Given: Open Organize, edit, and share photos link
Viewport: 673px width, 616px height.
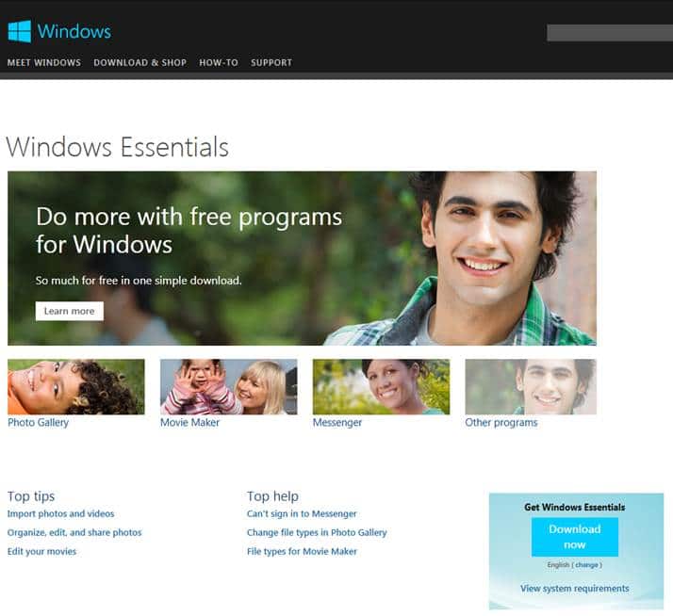Looking at the screenshot, I should coord(74,532).
